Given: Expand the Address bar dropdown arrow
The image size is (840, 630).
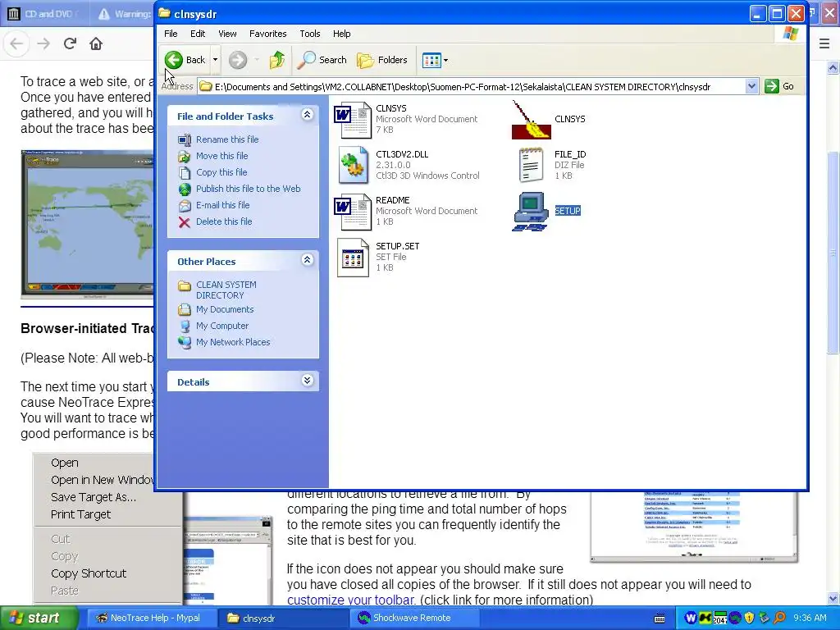Looking at the screenshot, I should pyautogui.click(x=751, y=86).
